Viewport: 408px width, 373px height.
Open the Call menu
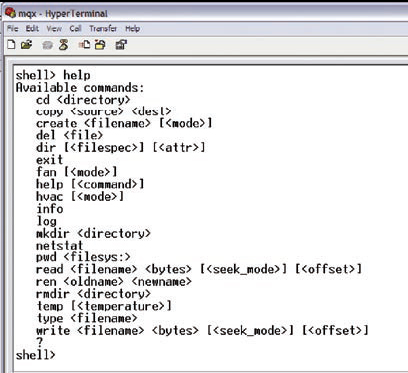75,29
